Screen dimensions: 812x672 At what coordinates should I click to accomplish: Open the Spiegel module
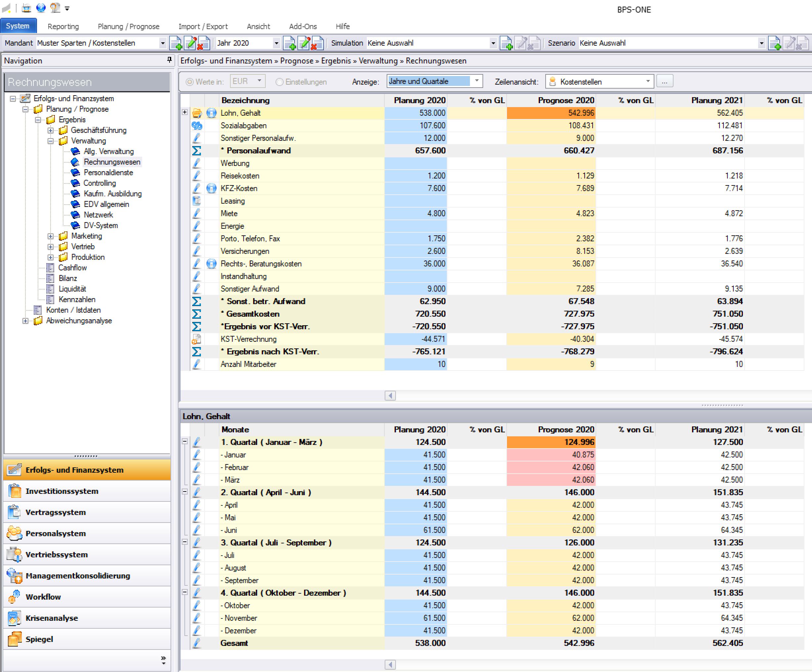point(87,639)
